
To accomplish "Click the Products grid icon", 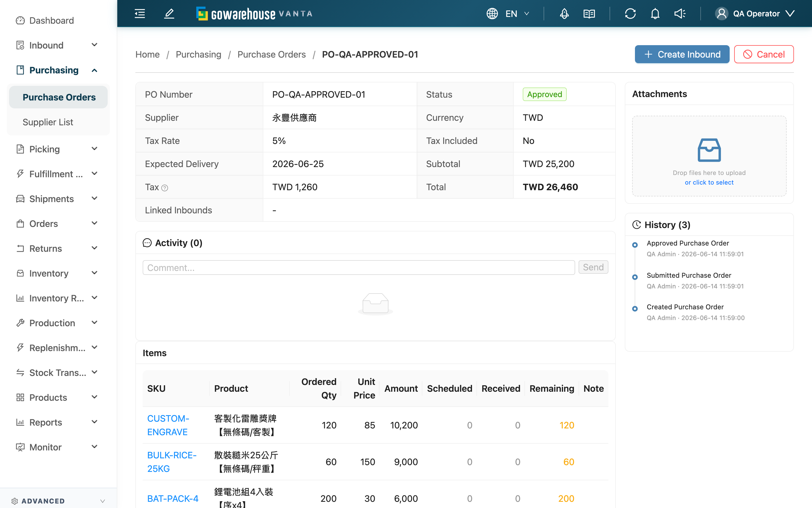I will 20,397.
